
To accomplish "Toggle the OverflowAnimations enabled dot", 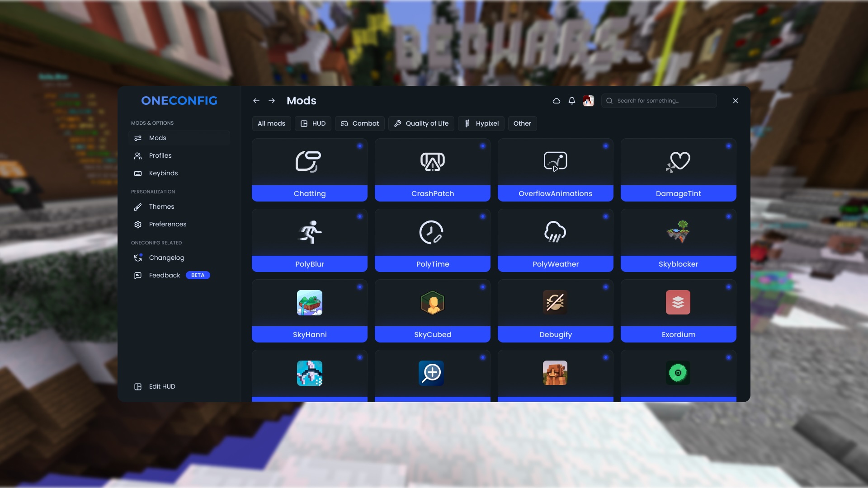I will (x=606, y=146).
